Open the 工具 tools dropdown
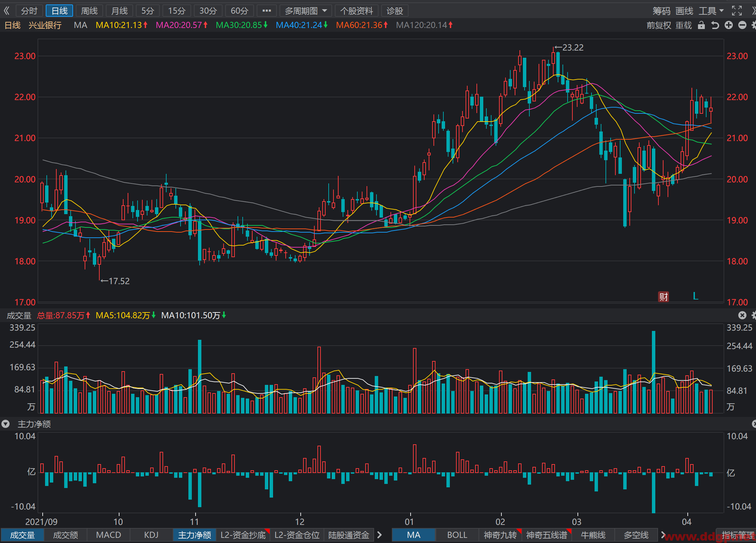Screen dimensions: 756x543 tap(711, 11)
